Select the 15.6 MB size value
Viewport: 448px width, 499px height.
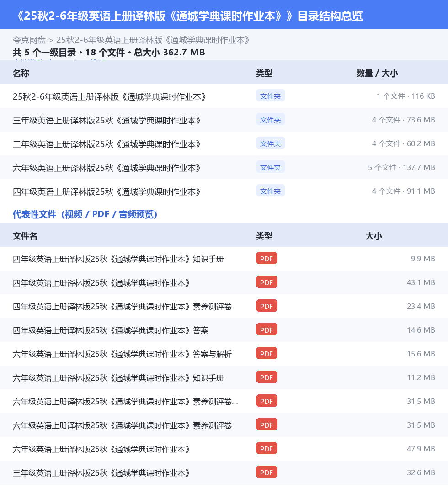pos(421,354)
